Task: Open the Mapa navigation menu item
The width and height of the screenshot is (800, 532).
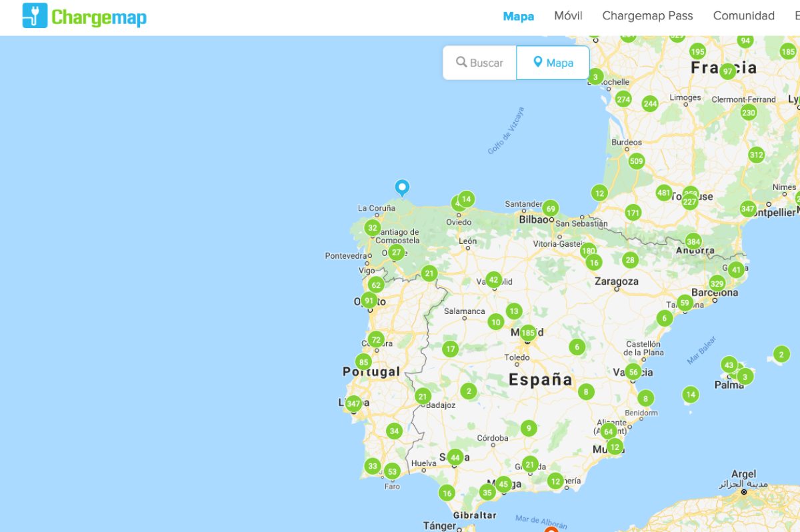Action: click(518, 16)
